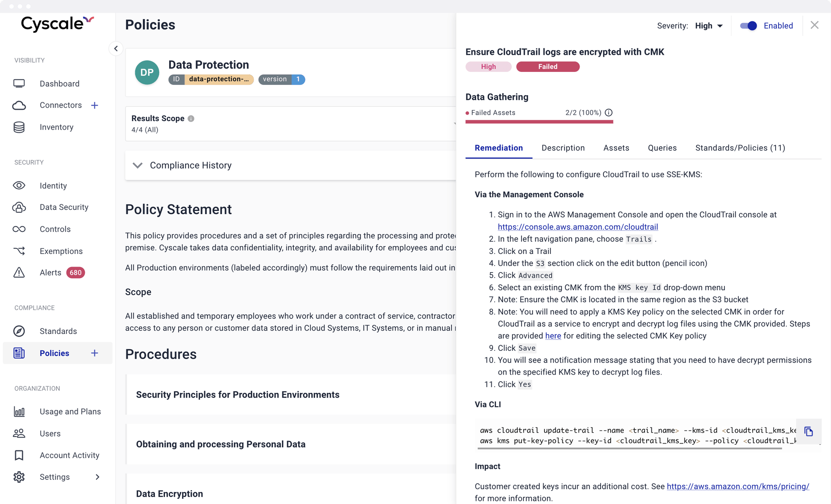Expand the Connectors plus menu
Viewport: 831px width, 504px height.
pyautogui.click(x=94, y=105)
